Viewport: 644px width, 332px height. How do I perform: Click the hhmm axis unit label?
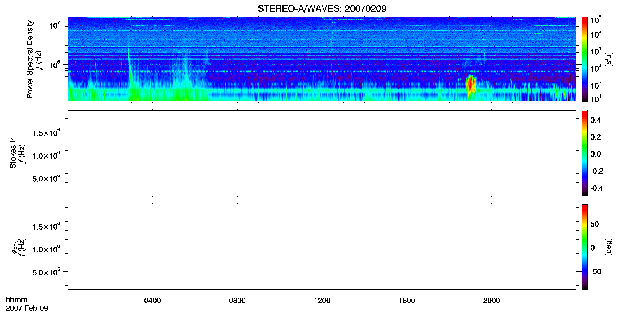pos(17,300)
